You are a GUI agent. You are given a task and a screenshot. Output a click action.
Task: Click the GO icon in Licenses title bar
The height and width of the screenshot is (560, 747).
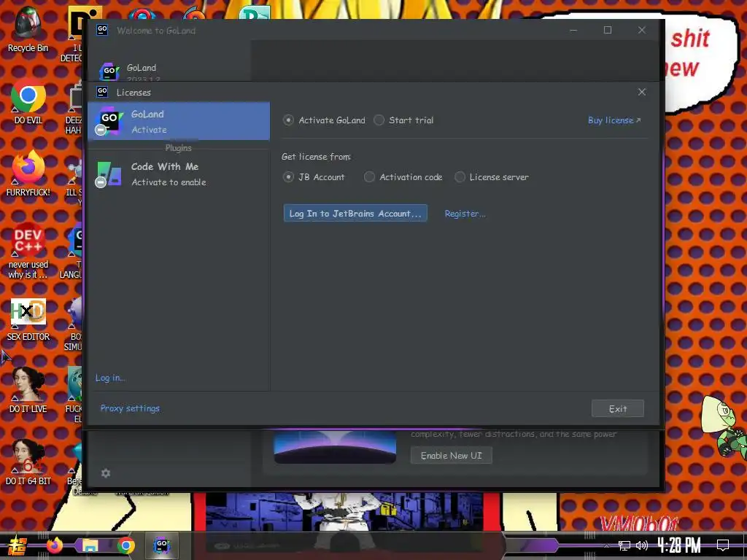click(102, 91)
